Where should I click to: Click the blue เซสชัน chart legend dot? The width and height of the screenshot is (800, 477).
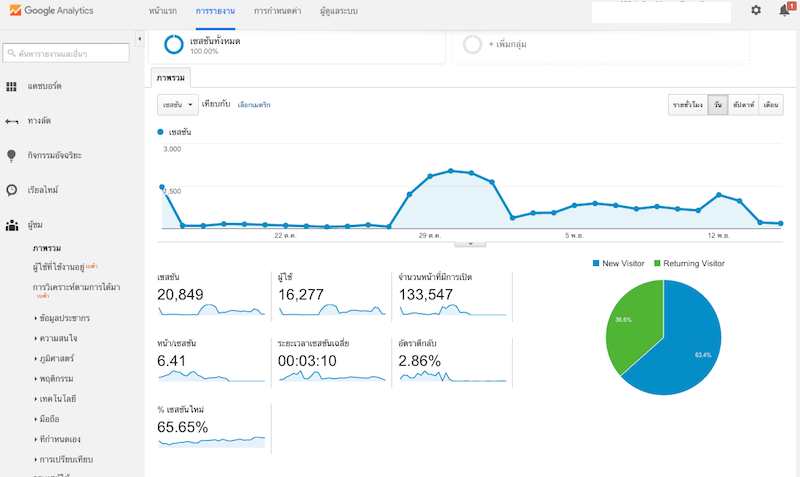click(x=160, y=132)
